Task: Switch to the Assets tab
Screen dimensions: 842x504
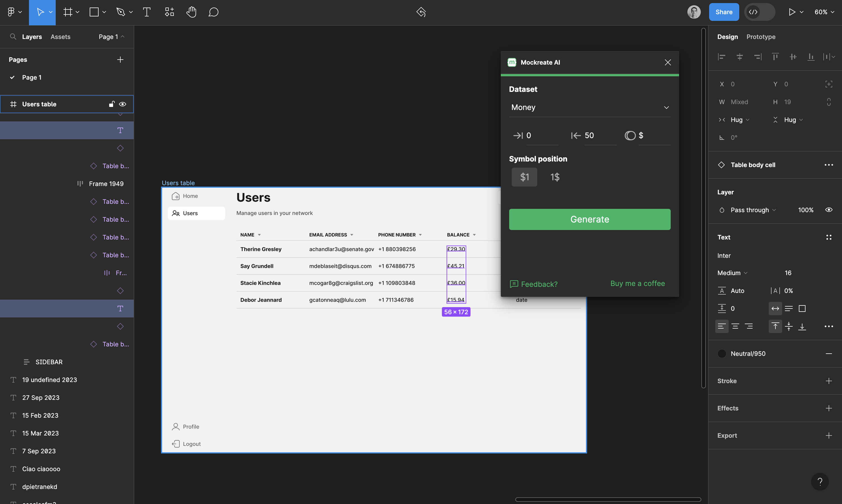Action: coord(60,37)
